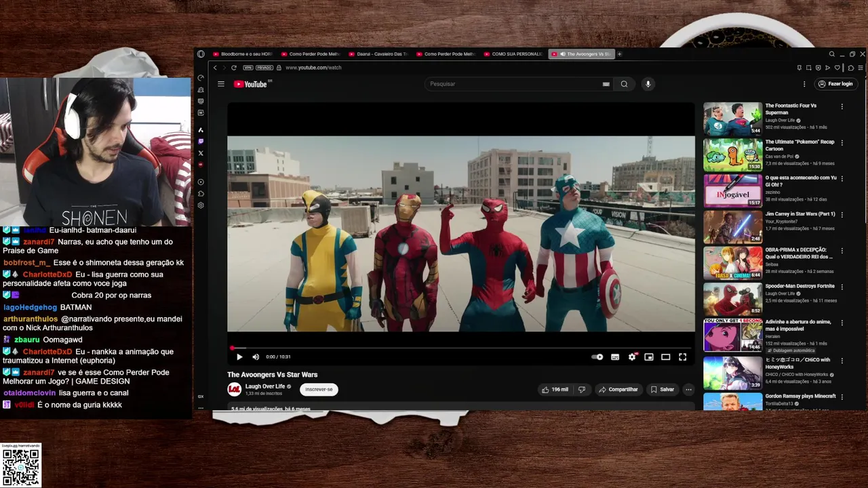Click the Compartilhar share button
Image resolution: width=868 pixels, height=488 pixels.
click(x=618, y=390)
